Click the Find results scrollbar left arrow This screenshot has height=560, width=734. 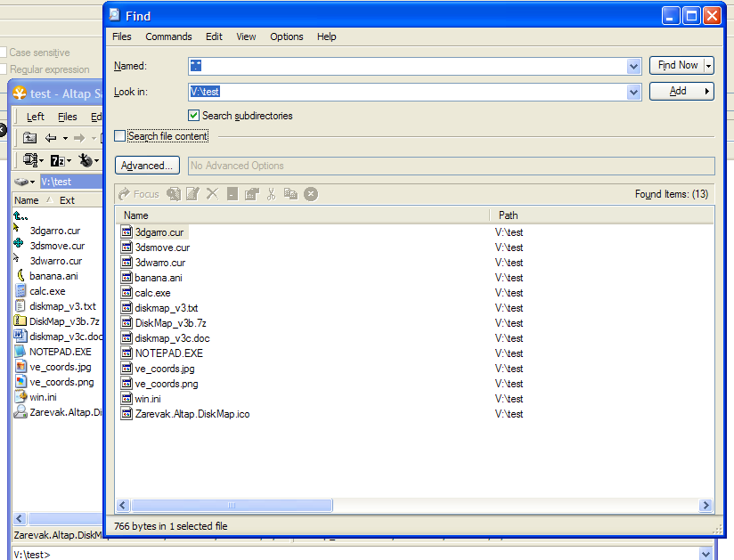click(123, 506)
